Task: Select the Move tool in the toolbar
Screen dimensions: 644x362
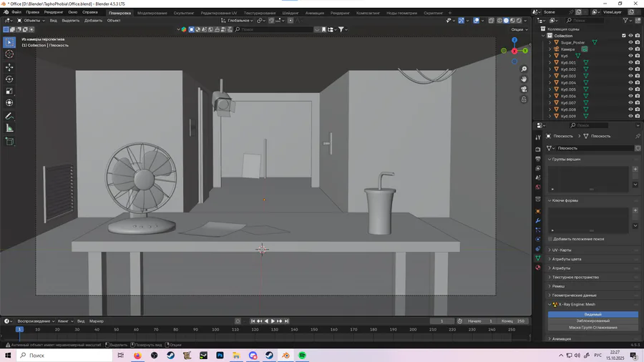Action: pyautogui.click(x=9, y=67)
